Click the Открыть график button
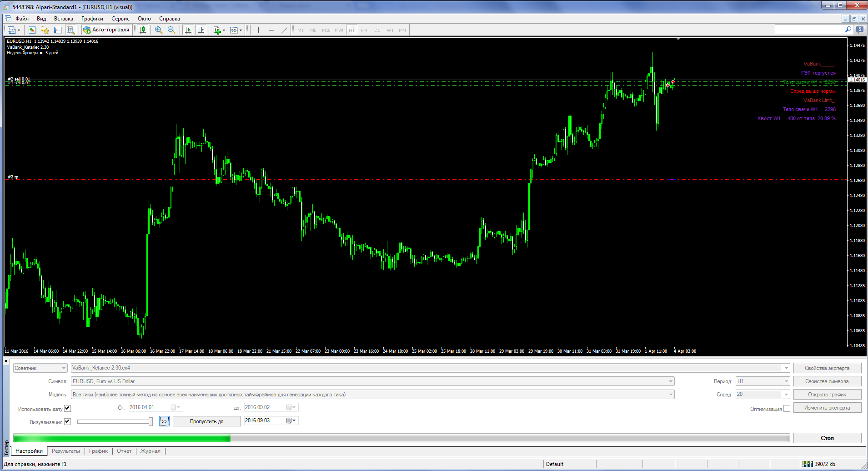 pos(827,395)
